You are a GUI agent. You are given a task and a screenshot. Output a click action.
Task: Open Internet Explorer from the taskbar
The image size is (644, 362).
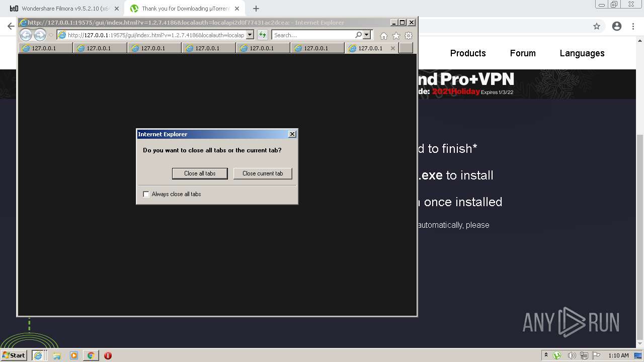click(x=38, y=355)
